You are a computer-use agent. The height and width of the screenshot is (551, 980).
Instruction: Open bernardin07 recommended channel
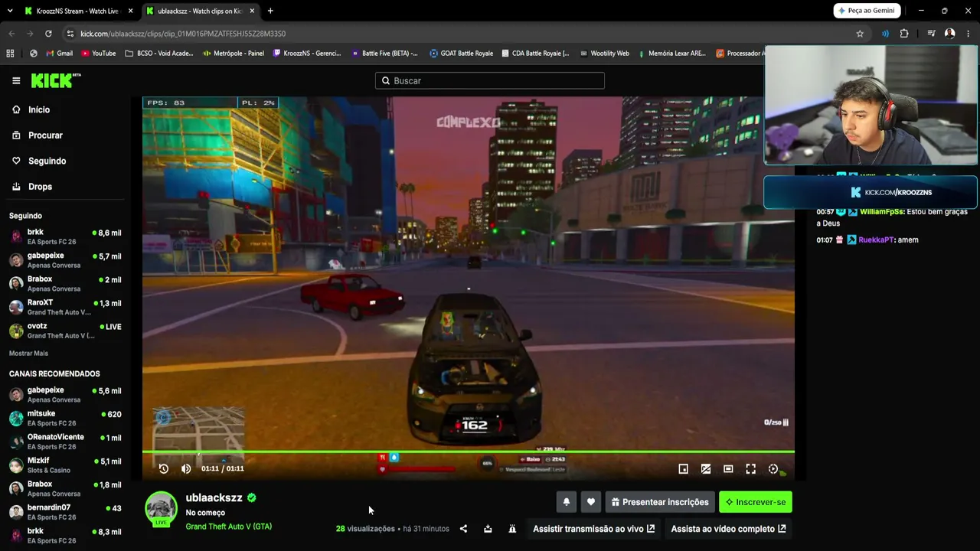[65, 512]
